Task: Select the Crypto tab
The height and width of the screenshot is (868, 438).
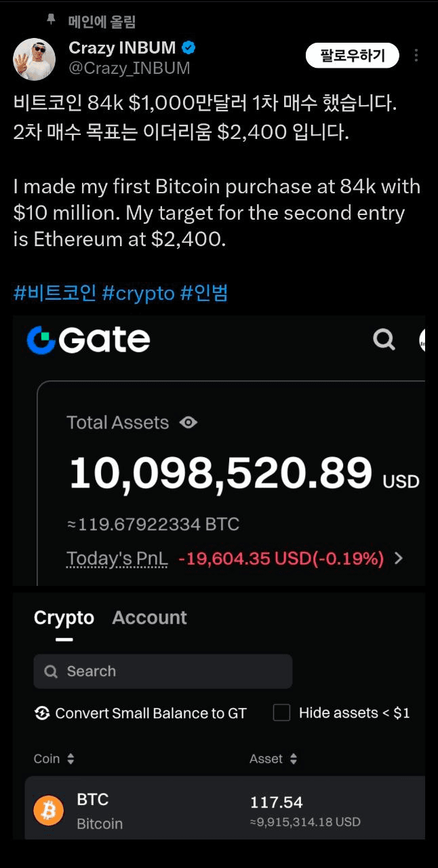Action: click(64, 618)
